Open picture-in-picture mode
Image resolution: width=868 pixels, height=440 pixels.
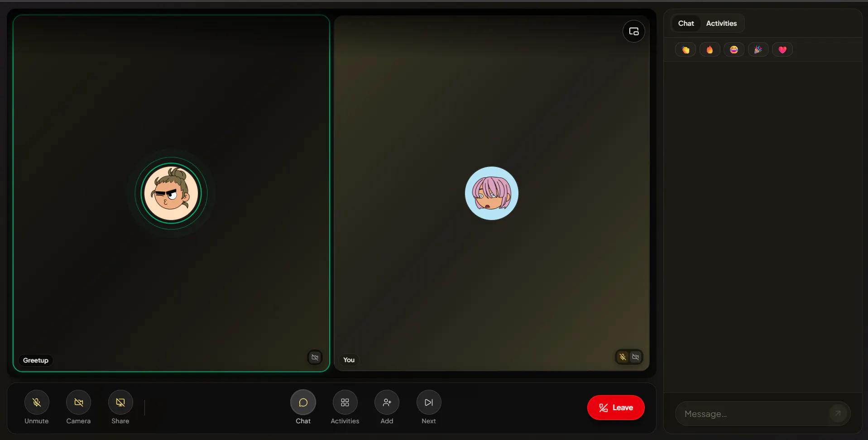[634, 31]
